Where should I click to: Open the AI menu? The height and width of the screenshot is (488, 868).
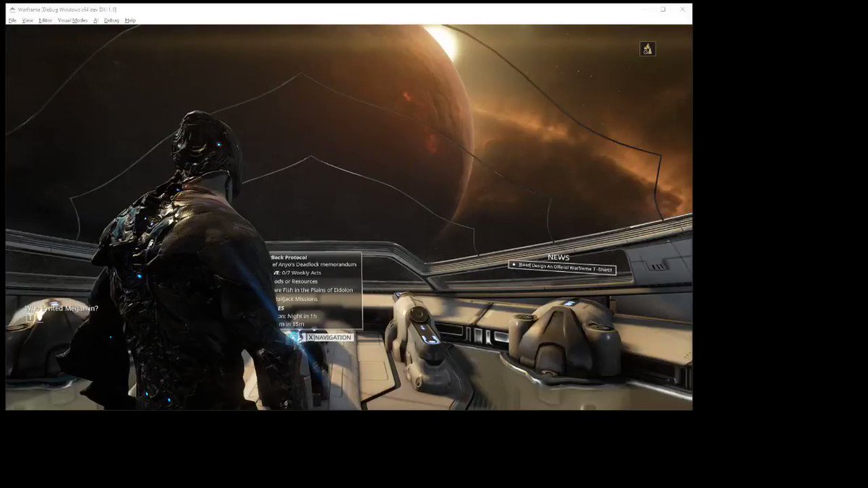pos(96,20)
